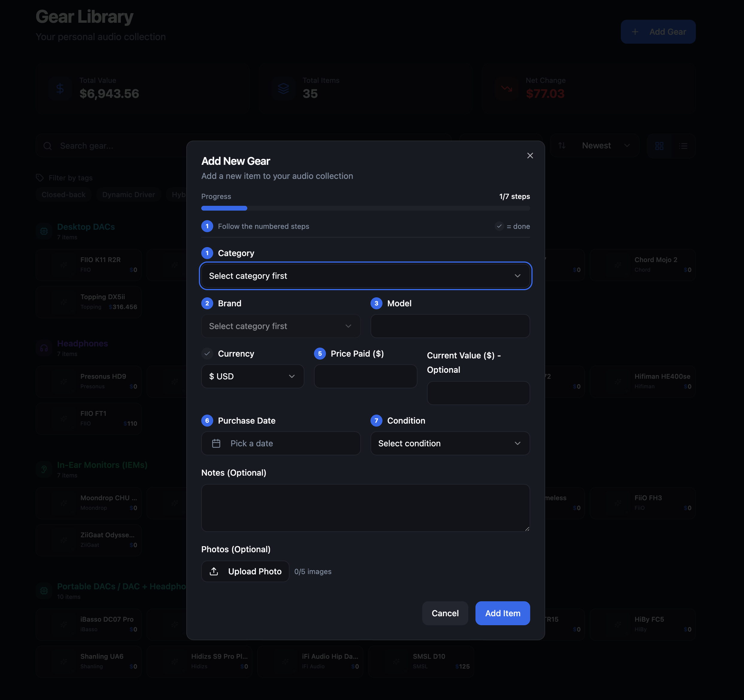
Task: Open the $ USD currency dropdown
Action: [253, 376]
